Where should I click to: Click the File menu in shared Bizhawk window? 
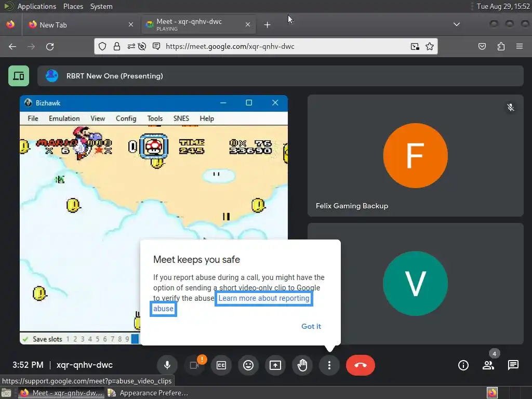point(33,118)
